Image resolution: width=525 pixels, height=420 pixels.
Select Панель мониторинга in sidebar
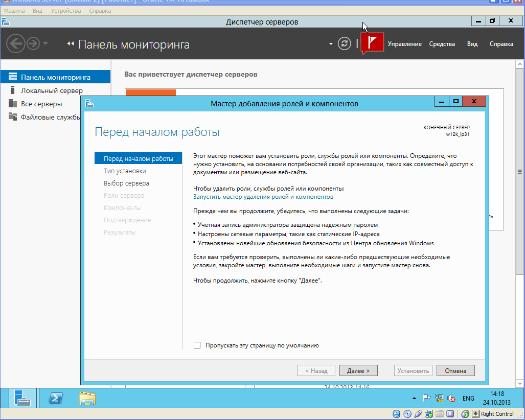pos(55,77)
